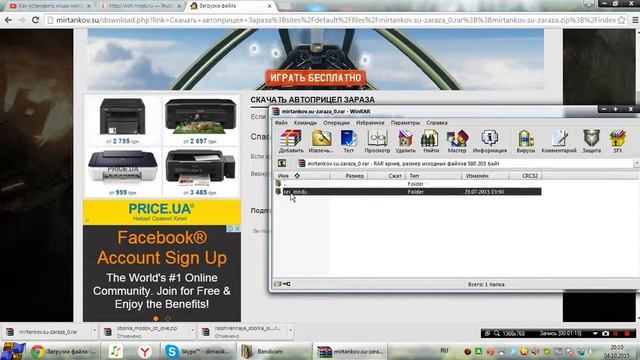
Task: Open the Операции menu
Action: click(336, 122)
